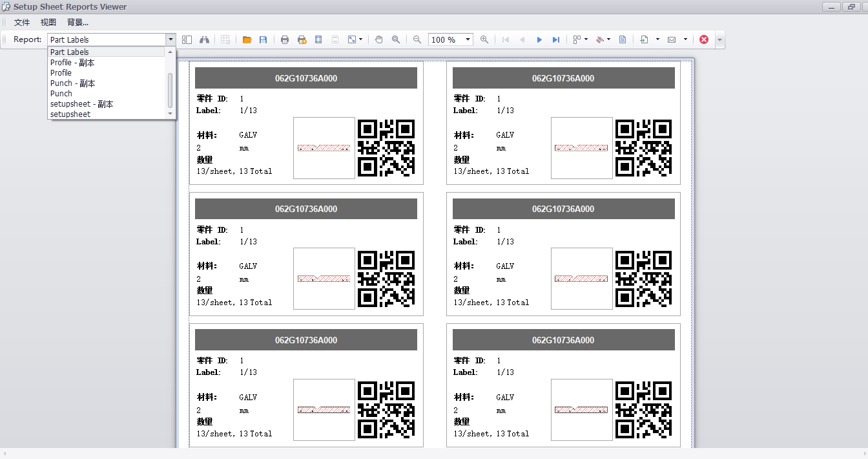Go to the first page
Viewport: 868px width, 459px height.
(506, 39)
